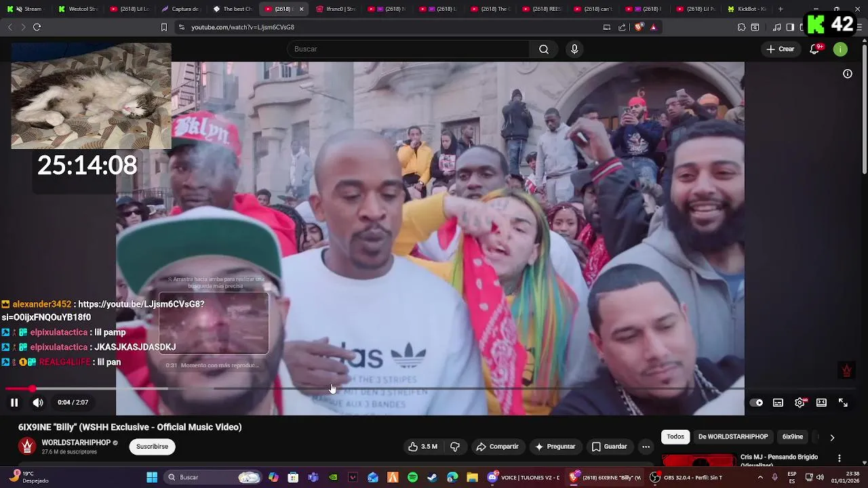868x488 pixels.
Task: Select the 6ix9ine filter chip
Action: point(792,437)
